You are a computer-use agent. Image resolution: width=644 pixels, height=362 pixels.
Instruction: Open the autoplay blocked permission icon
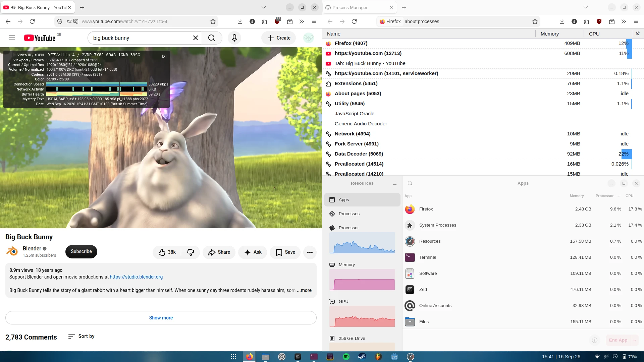point(76,21)
